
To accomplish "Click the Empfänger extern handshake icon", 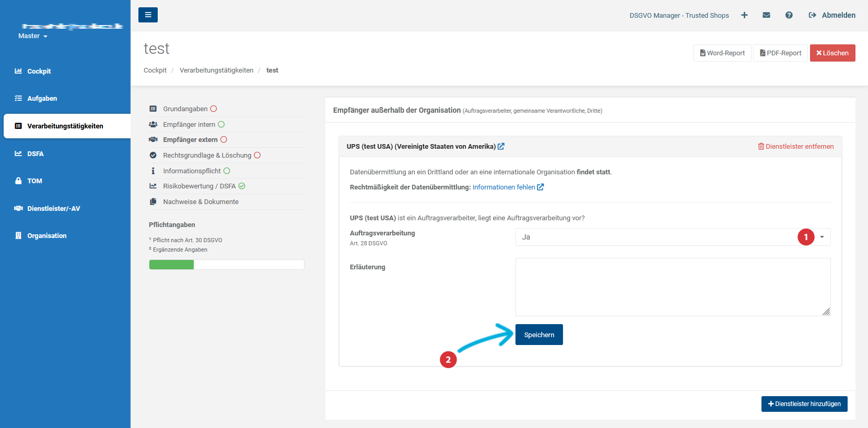I will [153, 140].
